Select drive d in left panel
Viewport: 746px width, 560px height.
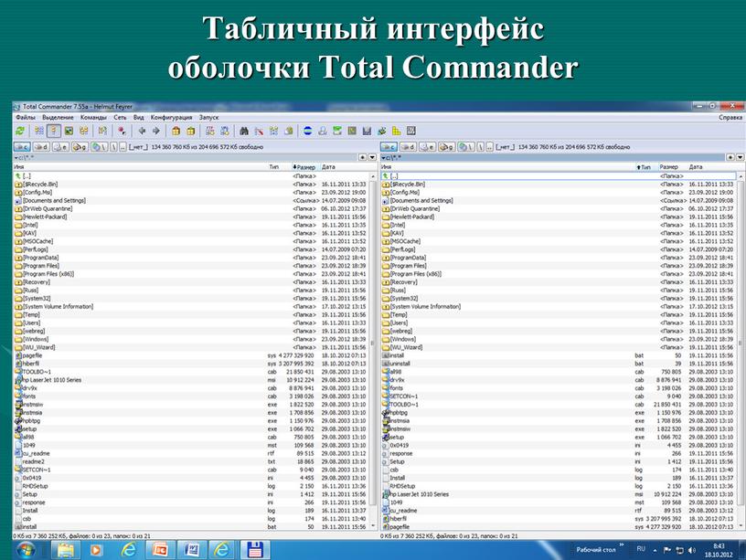click(41, 147)
